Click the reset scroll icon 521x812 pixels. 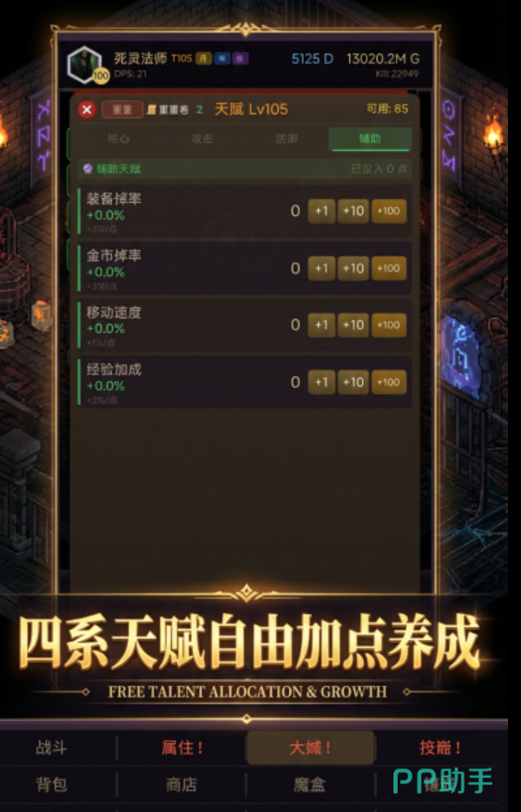(x=151, y=110)
